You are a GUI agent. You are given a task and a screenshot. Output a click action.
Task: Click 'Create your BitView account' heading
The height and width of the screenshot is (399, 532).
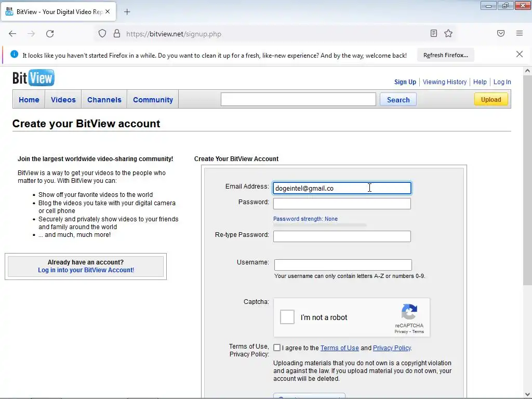[x=86, y=124]
